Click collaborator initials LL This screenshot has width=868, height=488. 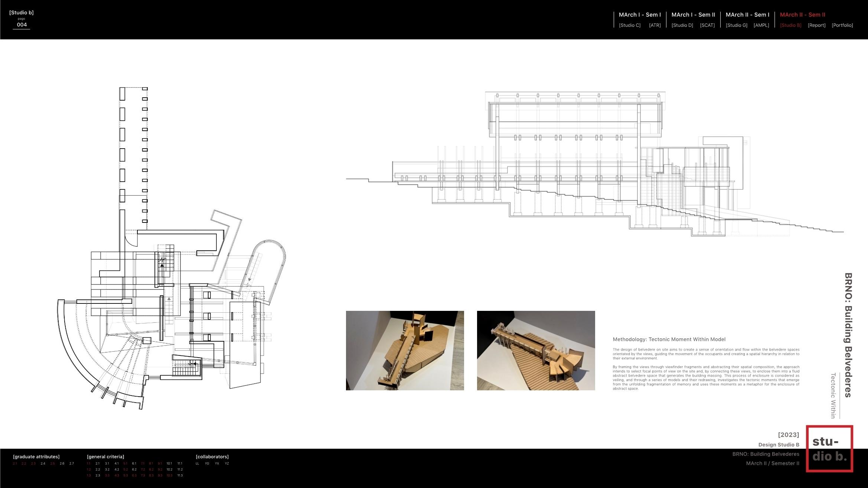[x=197, y=463]
